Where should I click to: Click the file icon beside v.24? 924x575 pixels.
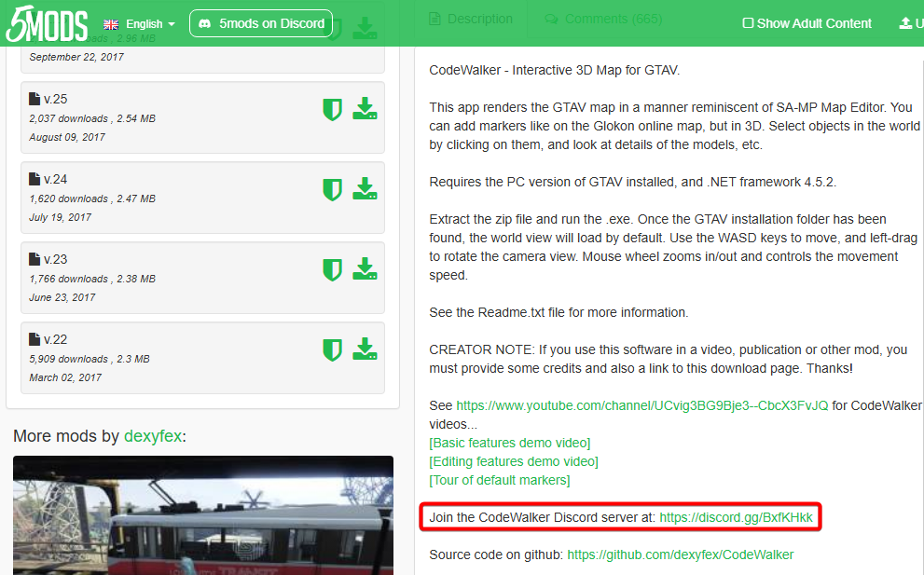coord(34,179)
